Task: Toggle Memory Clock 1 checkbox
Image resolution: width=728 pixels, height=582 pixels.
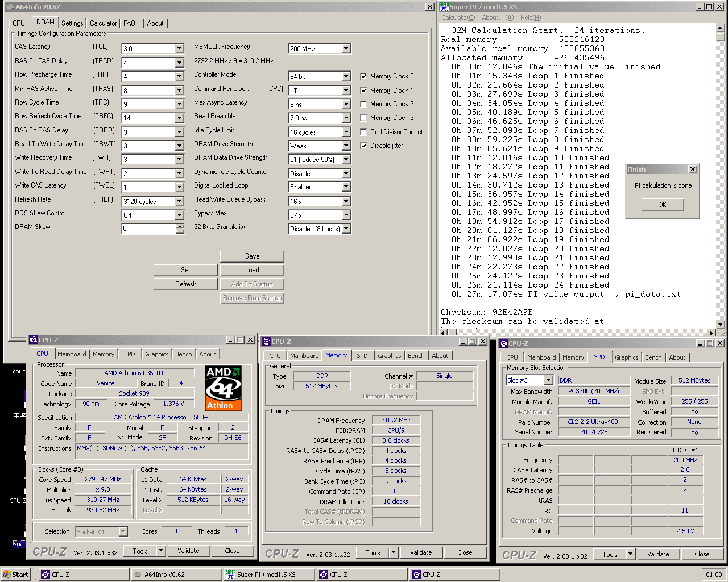Action: [x=363, y=90]
